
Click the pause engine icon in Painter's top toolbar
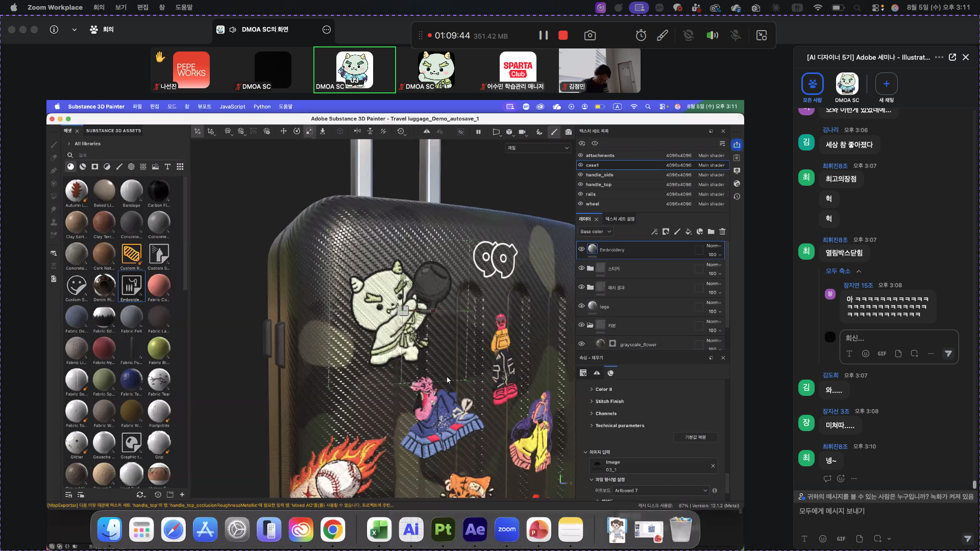pyautogui.click(x=478, y=132)
